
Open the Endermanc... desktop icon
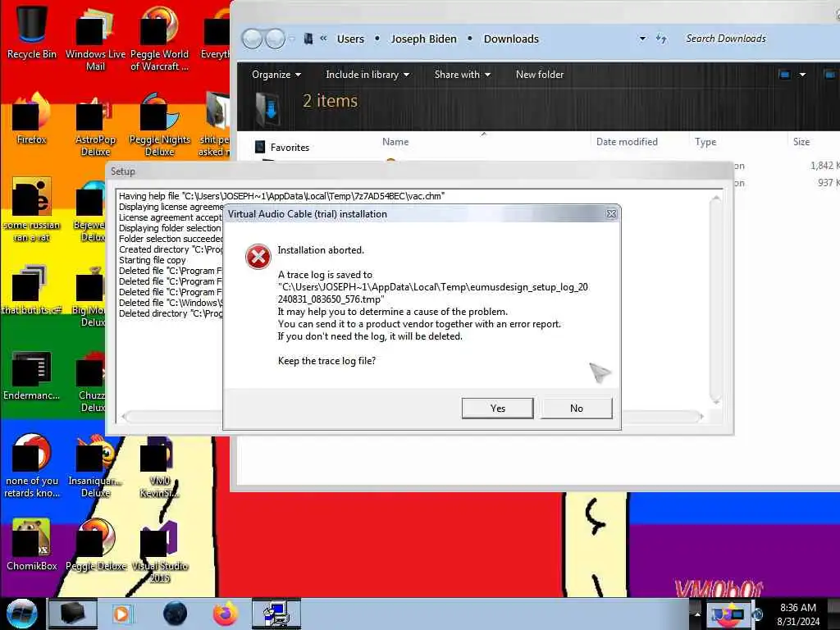click(x=31, y=375)
